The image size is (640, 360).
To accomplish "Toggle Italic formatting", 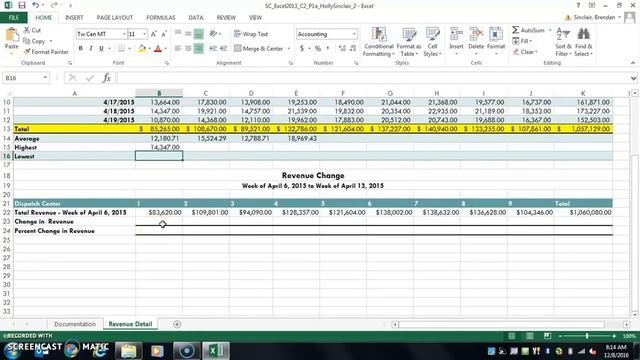I will click(x=91, y=49).
